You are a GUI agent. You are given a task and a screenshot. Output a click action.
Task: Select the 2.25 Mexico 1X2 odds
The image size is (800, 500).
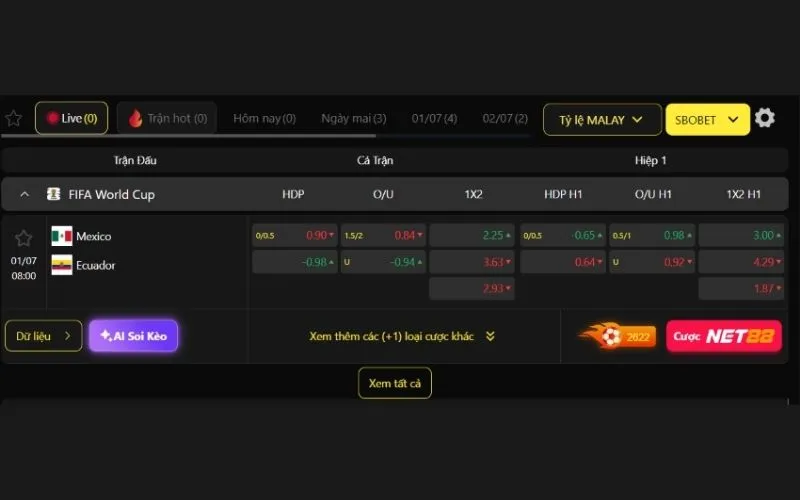(x=472, y=235)
